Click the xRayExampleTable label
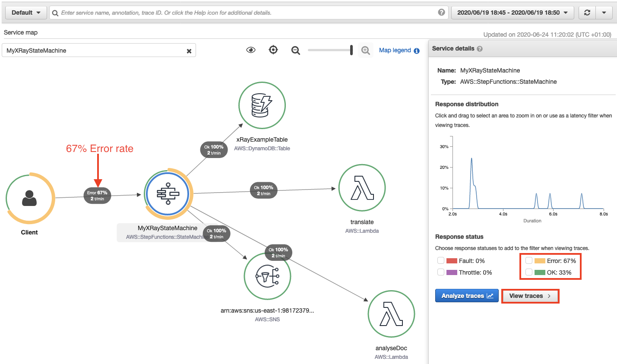 pyautogui.click(x=262, y=139)
